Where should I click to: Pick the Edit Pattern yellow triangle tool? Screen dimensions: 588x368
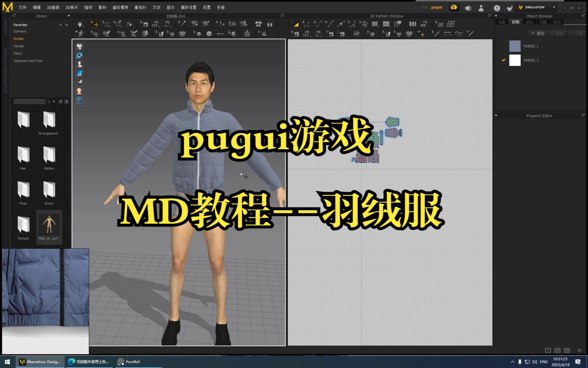pos(296,24)
